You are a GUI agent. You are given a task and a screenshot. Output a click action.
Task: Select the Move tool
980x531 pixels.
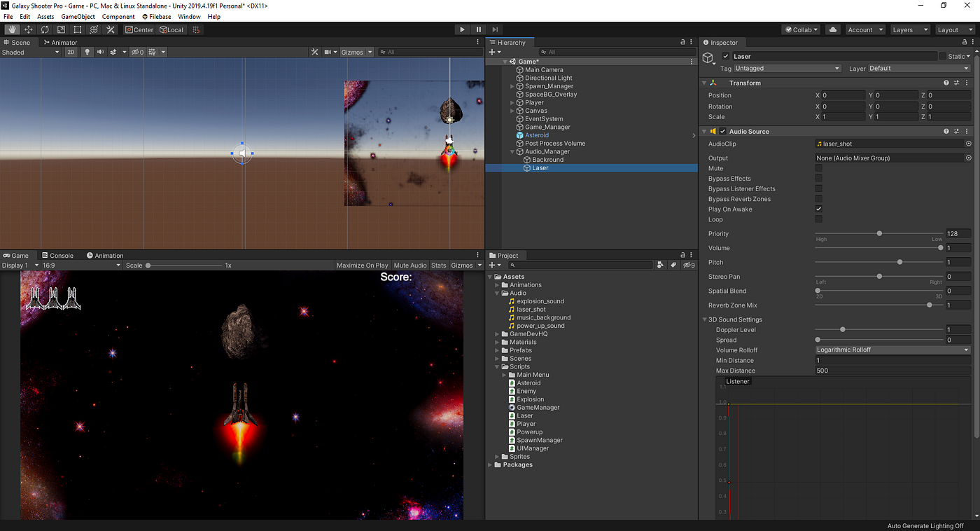pos(29,29)
